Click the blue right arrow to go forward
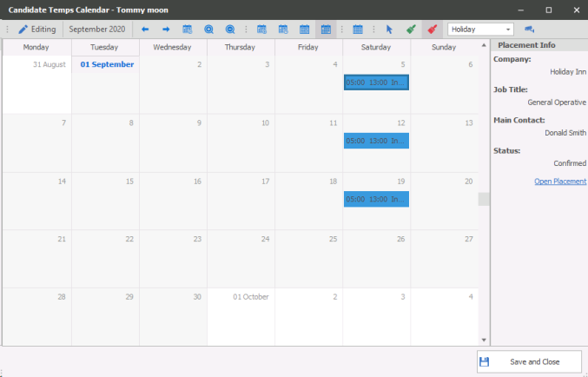Screen dimensions: 588x377 (x=166, y=30)
